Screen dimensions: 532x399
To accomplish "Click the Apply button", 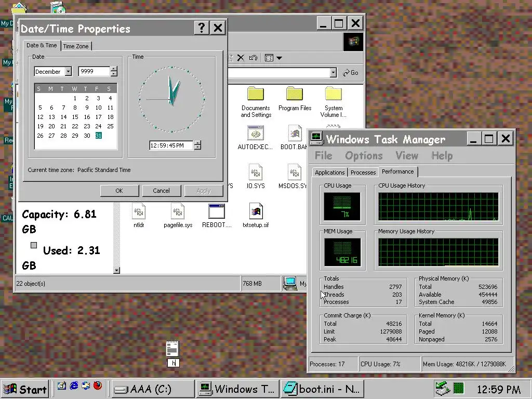I will tap(204, 191).
